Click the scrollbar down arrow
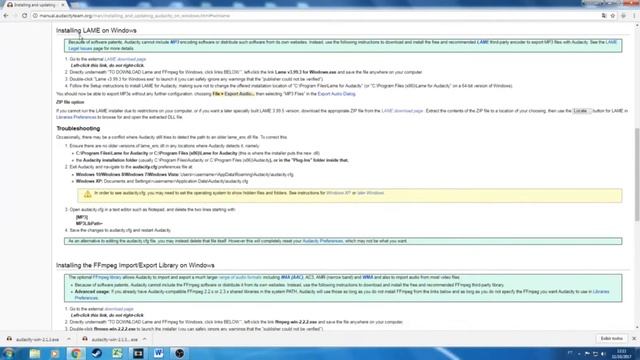This screenshot has height=360, width=640. point(637,328)
